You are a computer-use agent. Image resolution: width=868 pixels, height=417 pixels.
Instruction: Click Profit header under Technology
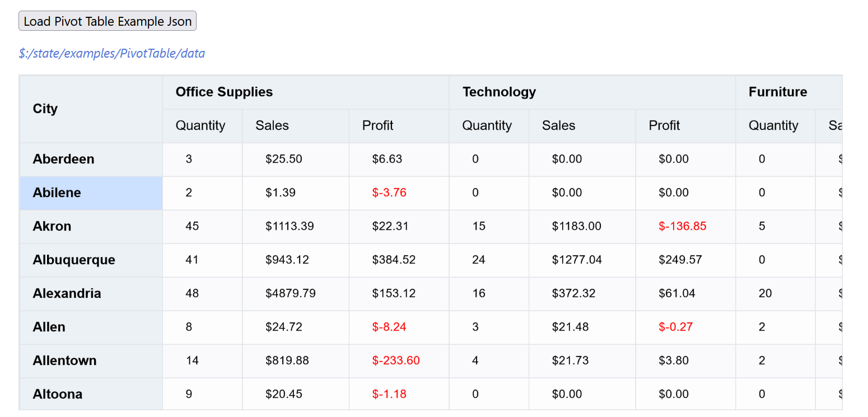pyautogui.click(x=664, y=125)
